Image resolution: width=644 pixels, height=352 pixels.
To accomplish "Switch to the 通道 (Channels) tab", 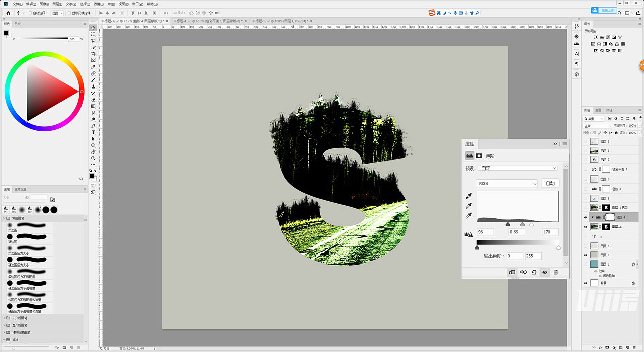I will coord(598,110).
